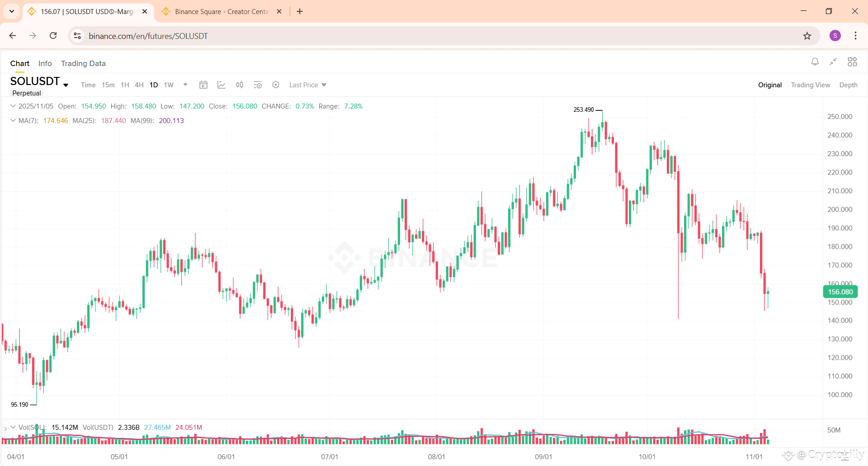Select Trading View chart mode
Image resolution: width=868 pixels, height=466 pixels.
click(x=811, y=85)
